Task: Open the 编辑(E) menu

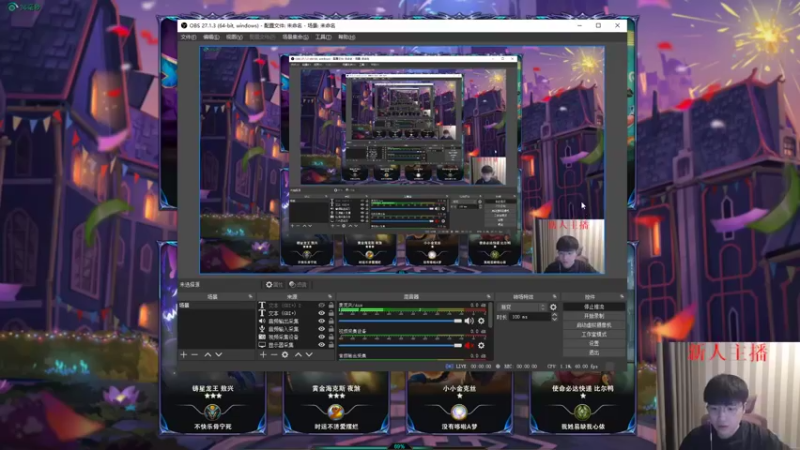Action: tap(211, 37)
